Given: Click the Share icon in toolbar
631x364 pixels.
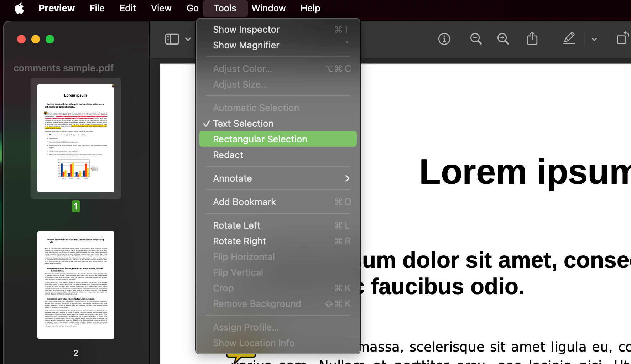Looking at the screenshot, I should 532,38.
